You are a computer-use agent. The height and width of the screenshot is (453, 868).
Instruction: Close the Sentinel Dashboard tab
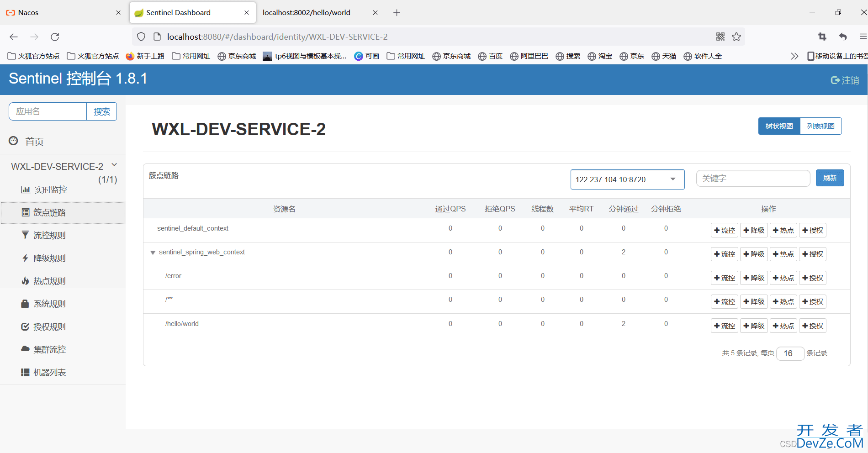click(247, 13)
